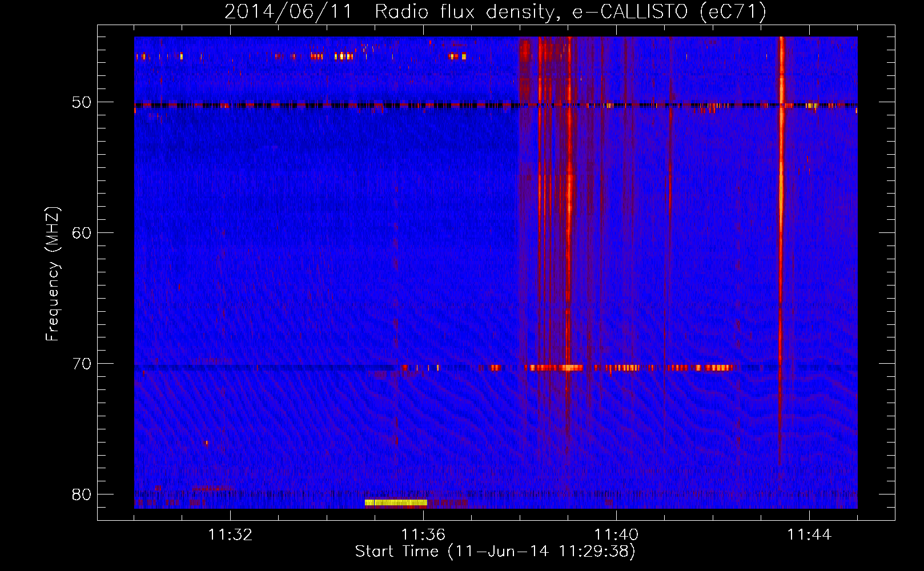Viewport: 924px width, 571px height.
Task: Click the yellow bar near 81 MHz
Action: tap(396, 502)
